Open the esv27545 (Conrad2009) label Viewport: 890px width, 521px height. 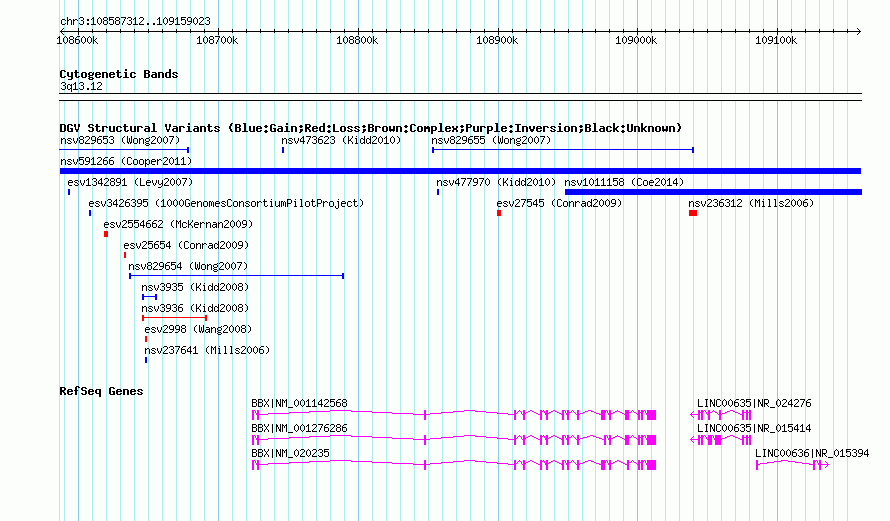(x=559, y=203)
